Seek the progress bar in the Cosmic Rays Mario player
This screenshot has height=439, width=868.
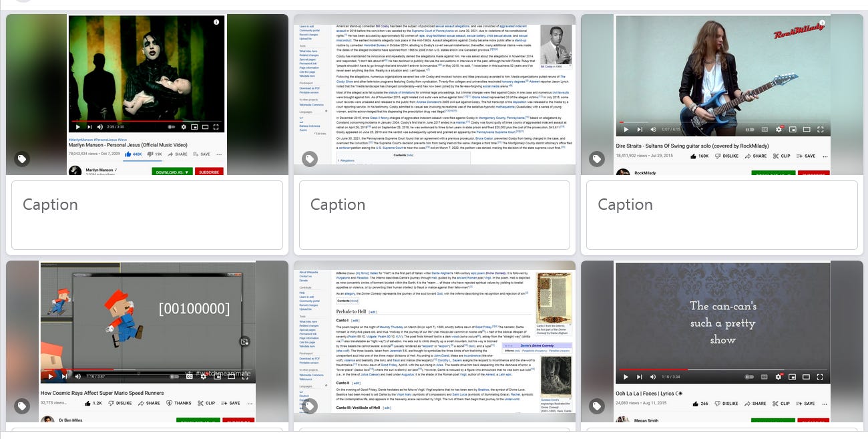coord(147,369)
